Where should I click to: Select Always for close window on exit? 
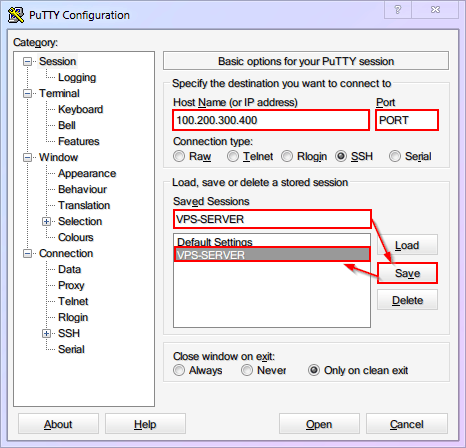click(x=179, y=370)
